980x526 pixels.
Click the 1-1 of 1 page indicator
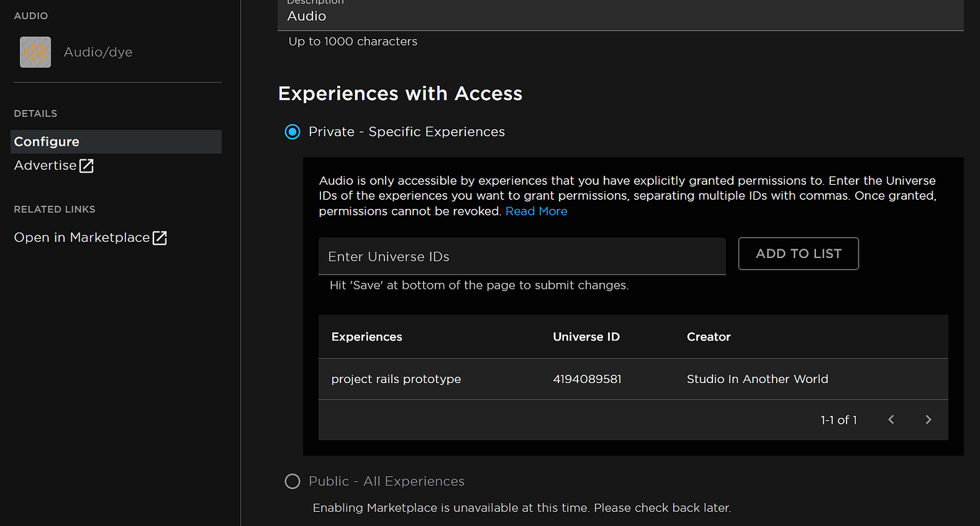(839, 419)
